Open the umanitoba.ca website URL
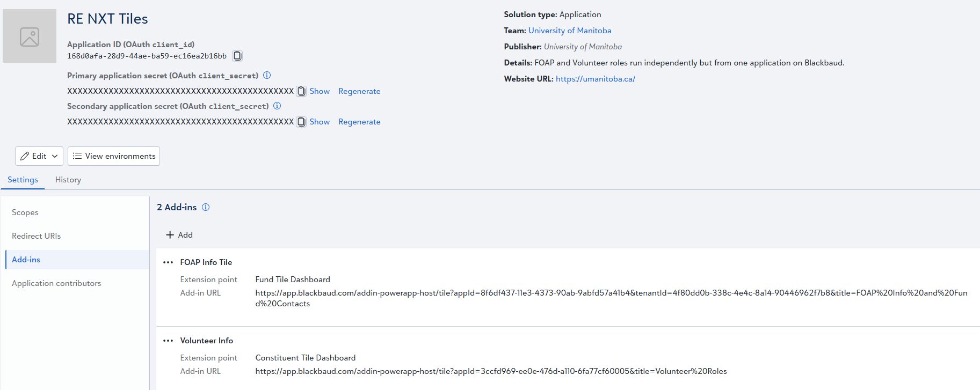The image size is (980, 390). click(x=596, y=79)
